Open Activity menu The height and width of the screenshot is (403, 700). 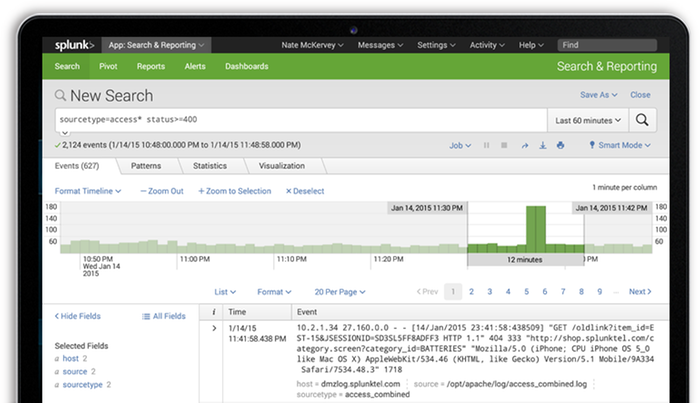click(487, 45)
